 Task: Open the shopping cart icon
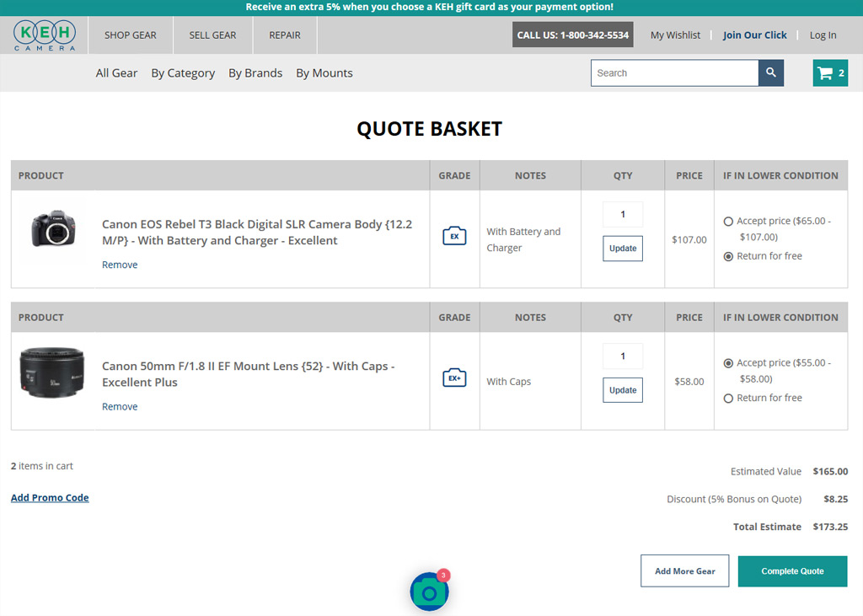pos(830,73)
